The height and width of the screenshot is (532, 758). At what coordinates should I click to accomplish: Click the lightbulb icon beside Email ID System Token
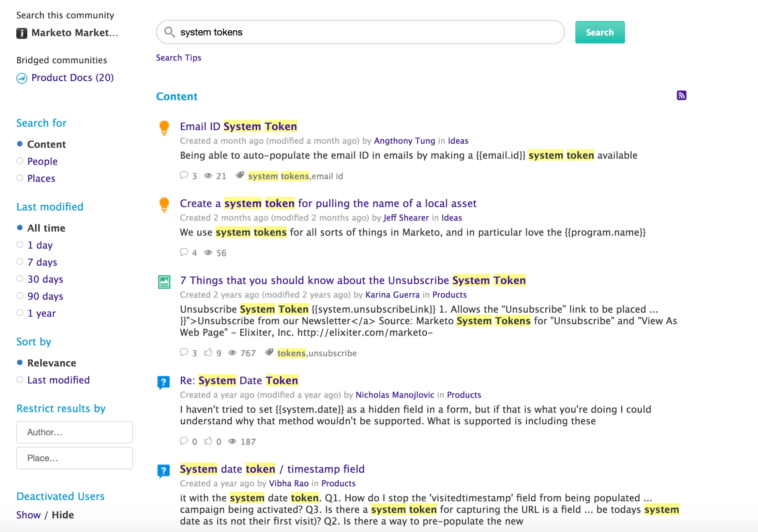click(x=164, y=128)
